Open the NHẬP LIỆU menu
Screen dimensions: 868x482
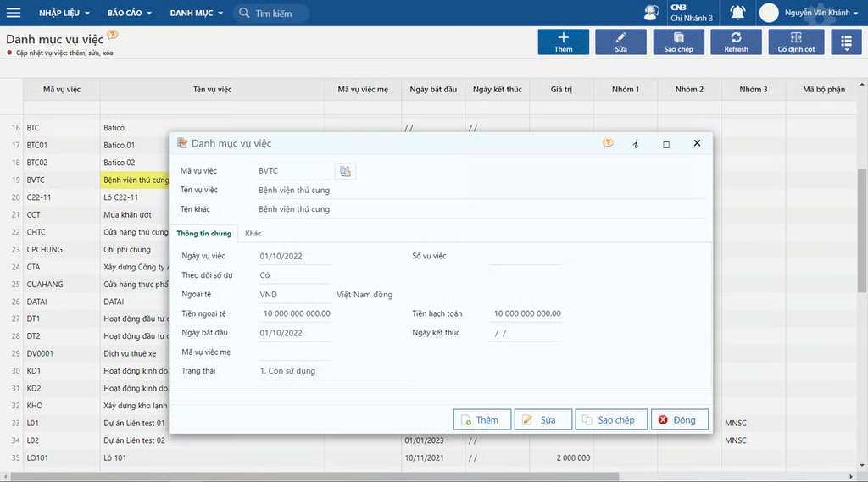coord(64,13)
